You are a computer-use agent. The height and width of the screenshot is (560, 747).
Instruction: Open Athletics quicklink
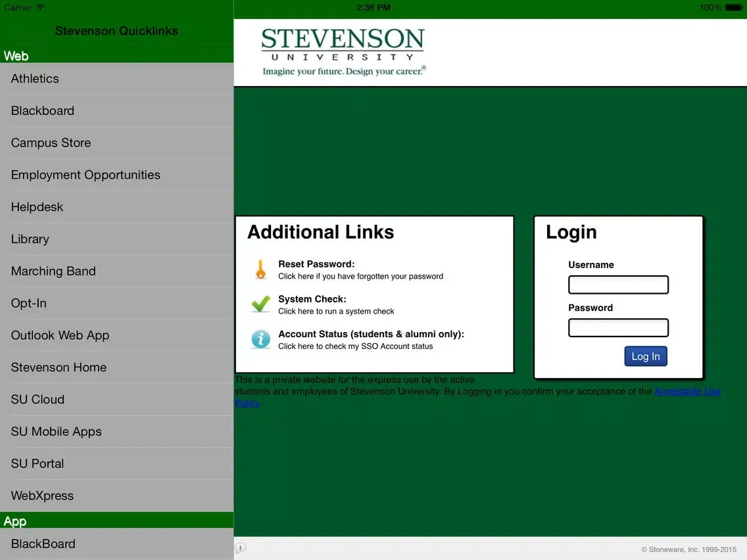tap(117, 79)
